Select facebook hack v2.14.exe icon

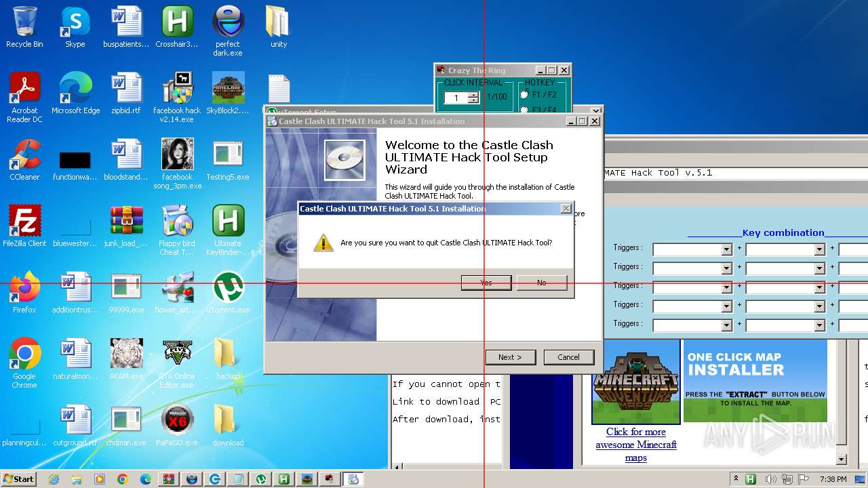[x=177, y=98]
